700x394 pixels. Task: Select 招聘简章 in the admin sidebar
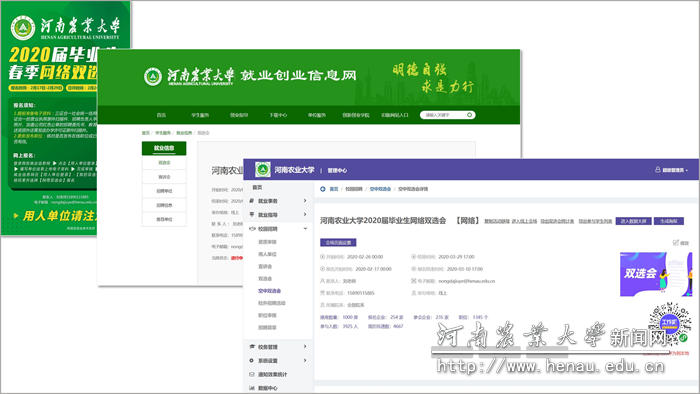click(x=267, y=328)
